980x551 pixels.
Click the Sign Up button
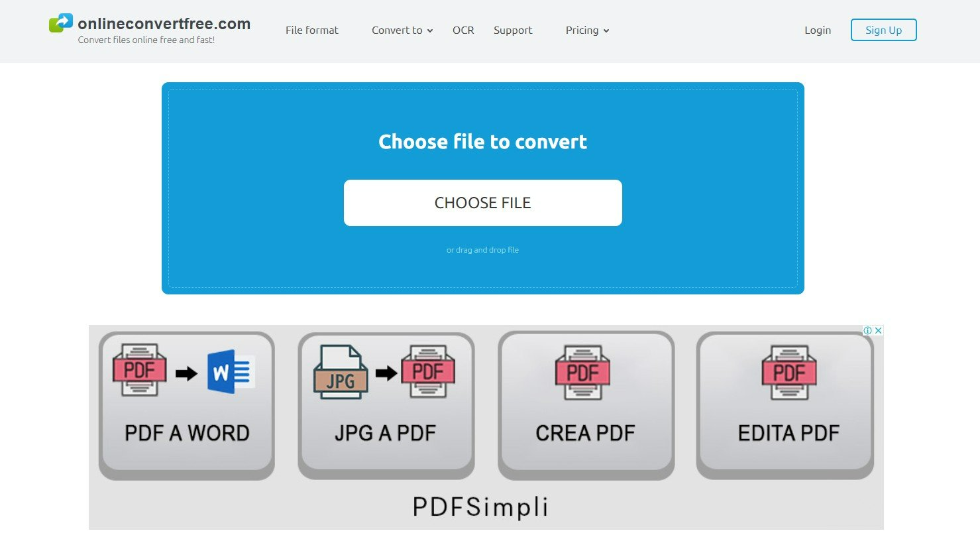[883, 30]
